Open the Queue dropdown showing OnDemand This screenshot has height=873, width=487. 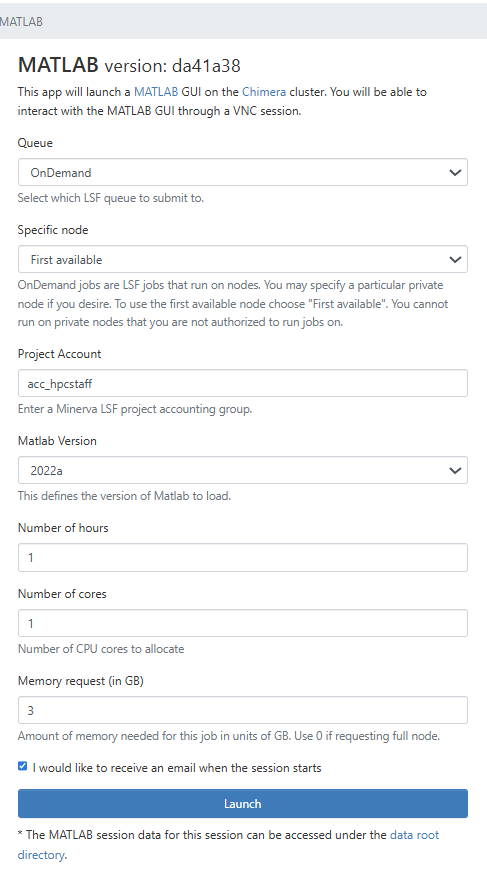coord(243,173)
